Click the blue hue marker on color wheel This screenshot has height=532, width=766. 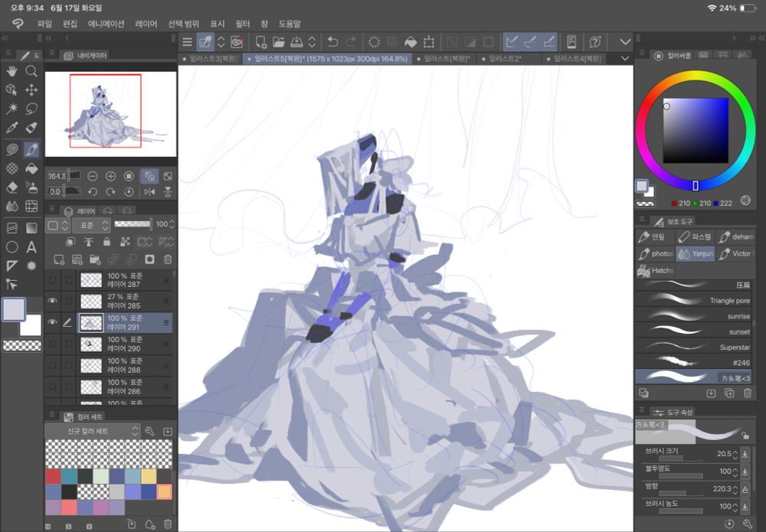coord(696,185)
